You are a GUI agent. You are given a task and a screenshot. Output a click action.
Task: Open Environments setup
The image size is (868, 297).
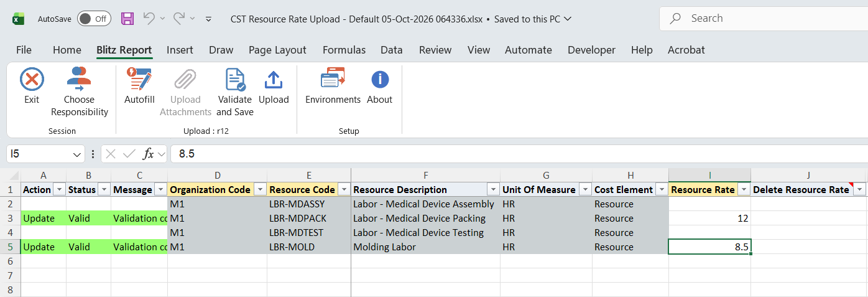333,87
